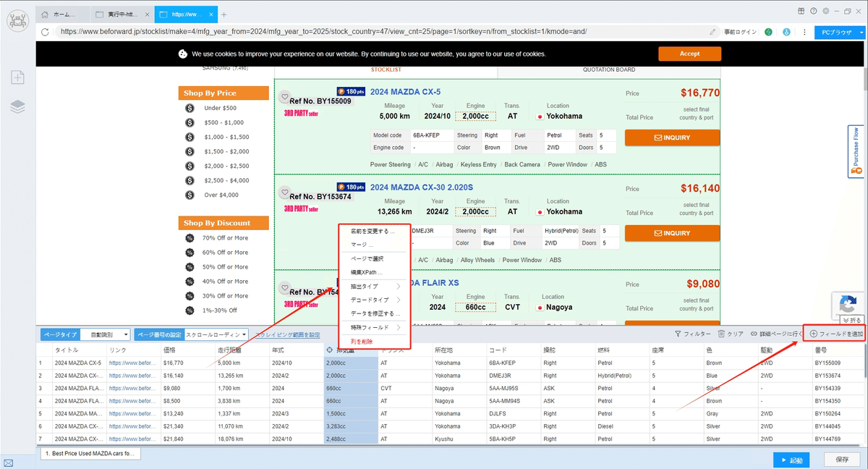Select the 排気量 column header
This screenshot has width=868, height=469.
tap(351, 350)
